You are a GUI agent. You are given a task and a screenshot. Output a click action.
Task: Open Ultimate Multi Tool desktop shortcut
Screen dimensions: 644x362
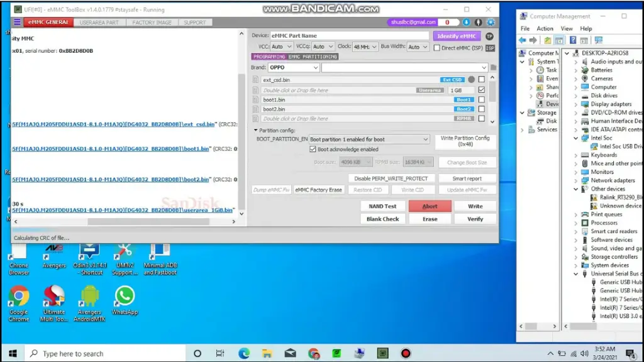click(54, 304)
